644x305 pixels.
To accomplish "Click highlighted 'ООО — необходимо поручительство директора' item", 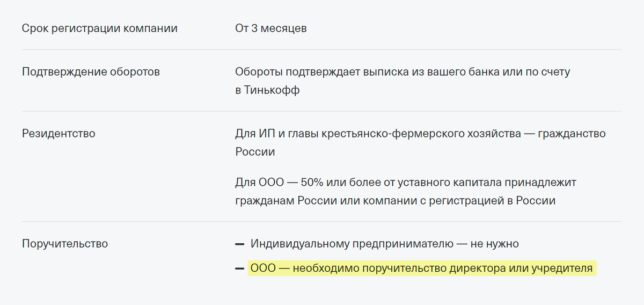I will coord(422,268).
